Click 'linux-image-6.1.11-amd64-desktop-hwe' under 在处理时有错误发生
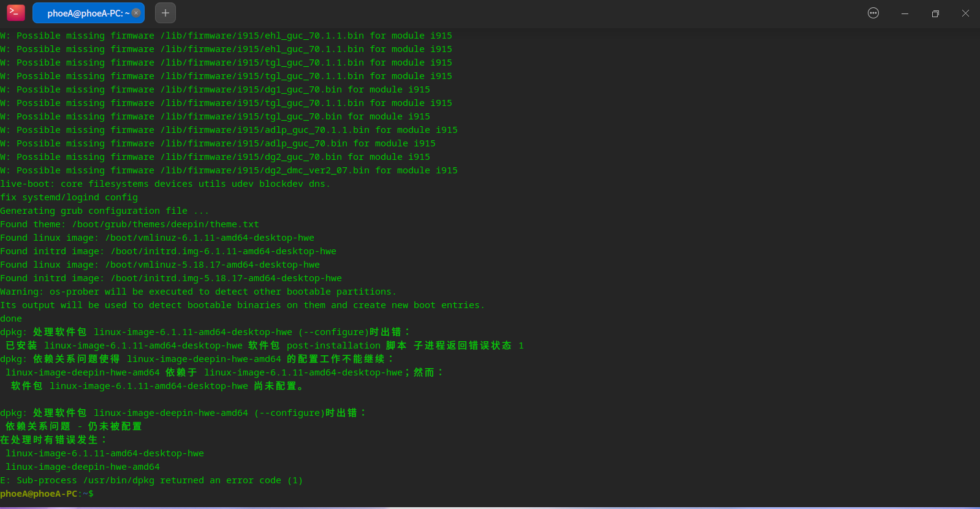Viewport: 980px width, 509px height. click(x=105, y=453)
